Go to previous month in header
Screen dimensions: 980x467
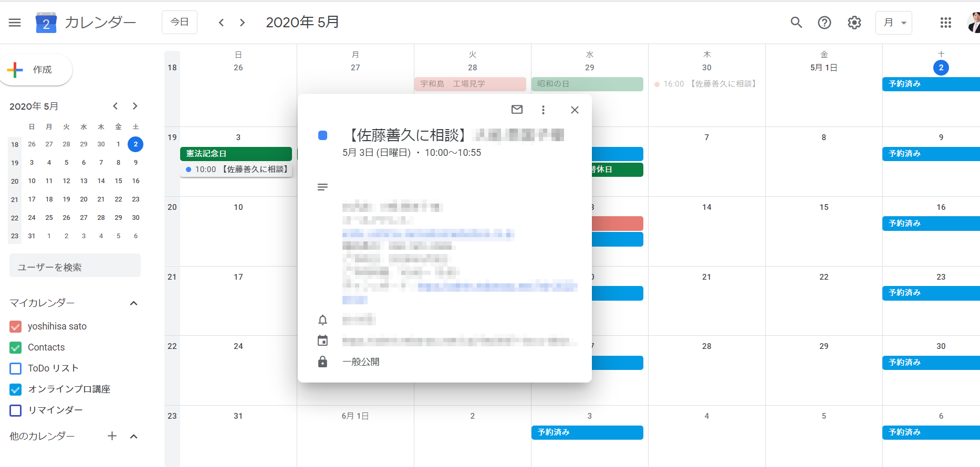coord(222,23)
